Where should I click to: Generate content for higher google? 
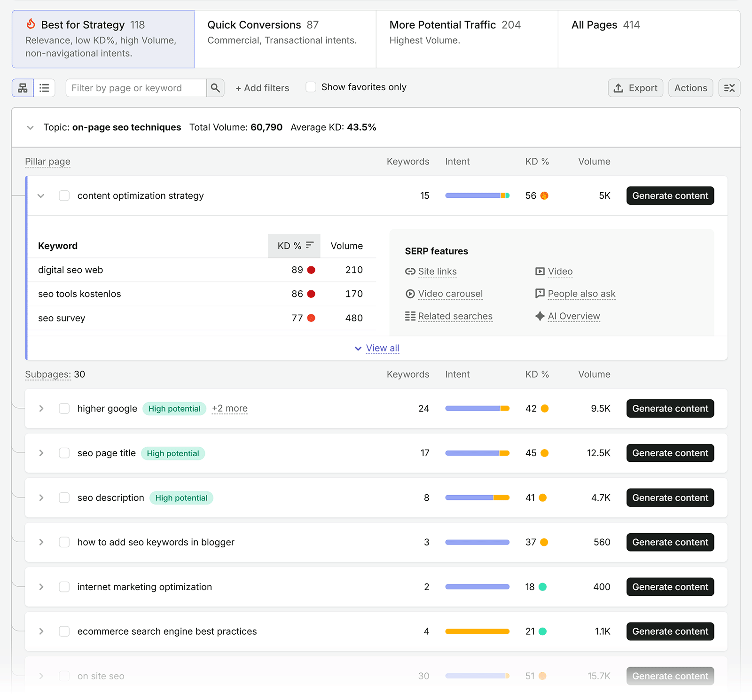[x=670, y=408]
